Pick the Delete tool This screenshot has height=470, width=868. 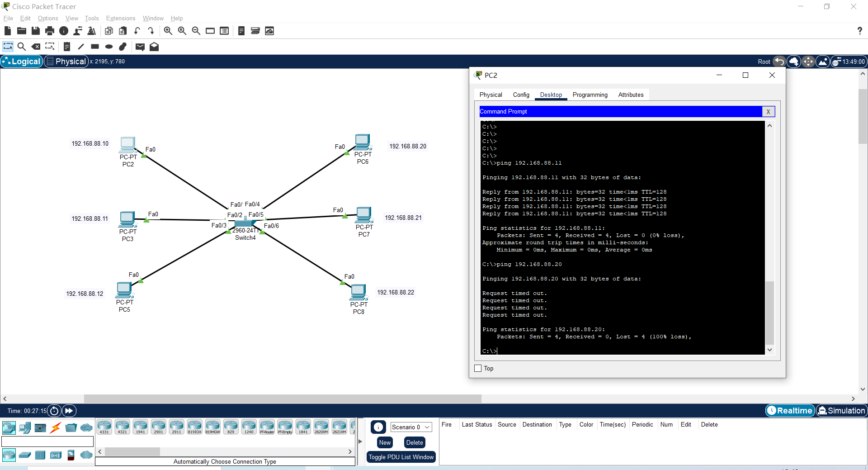click(x=36, y=47)
